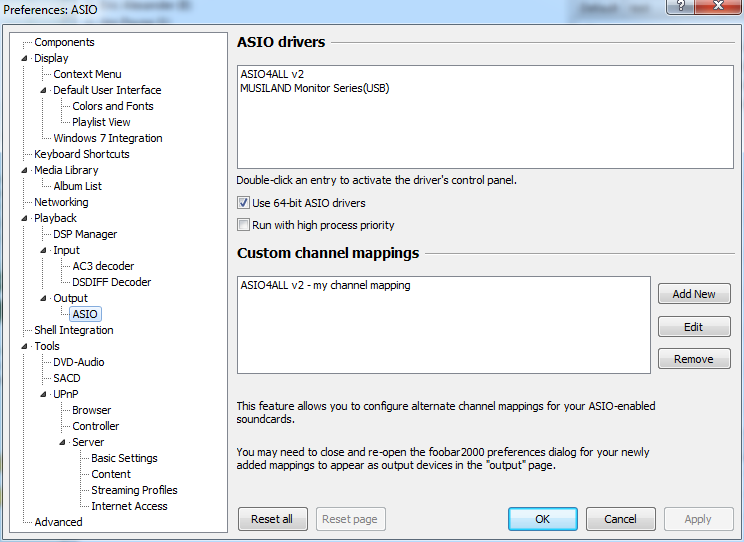Select Context Menu in tree
The image size is (744, 542).
(87, 74)
